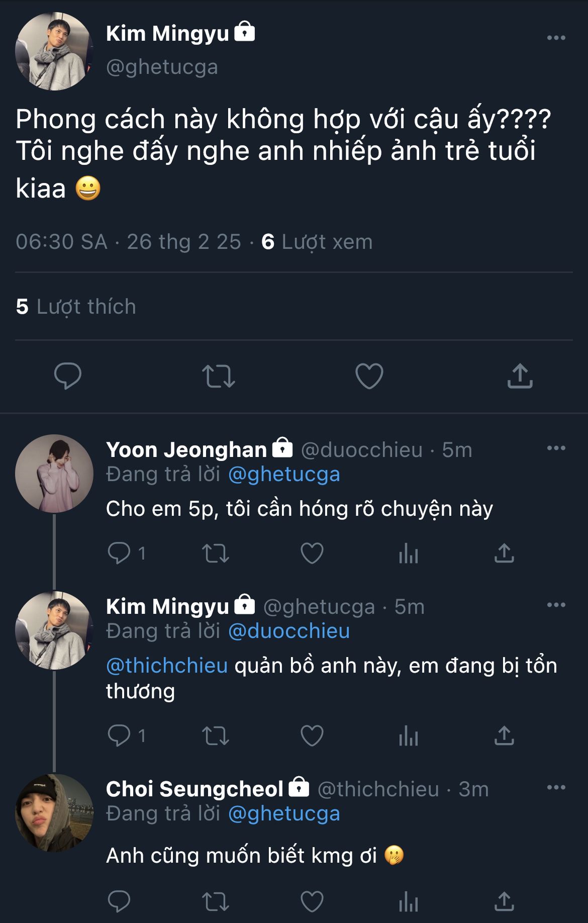Screen dimensions: 588x923
Task: Open more options on Choi Seungcheol's reply
Action: (x=556, y=787)
